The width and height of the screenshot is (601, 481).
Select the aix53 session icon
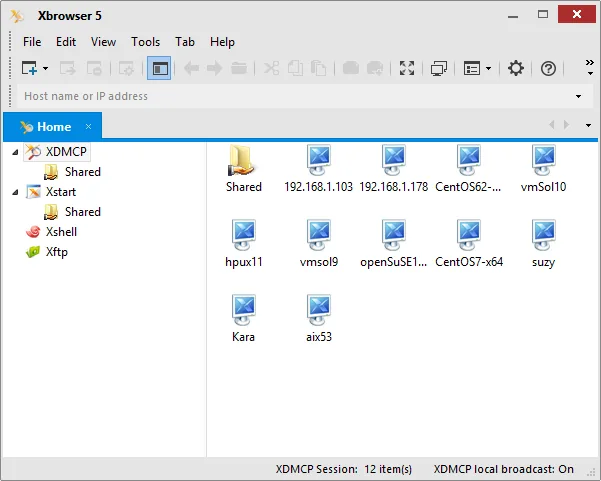[x=319, y=318]
